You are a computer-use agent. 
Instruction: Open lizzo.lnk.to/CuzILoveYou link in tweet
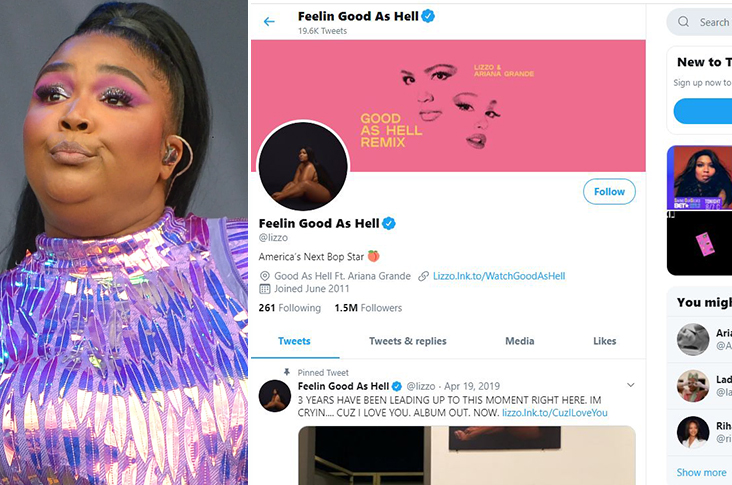tap(555, 413)
